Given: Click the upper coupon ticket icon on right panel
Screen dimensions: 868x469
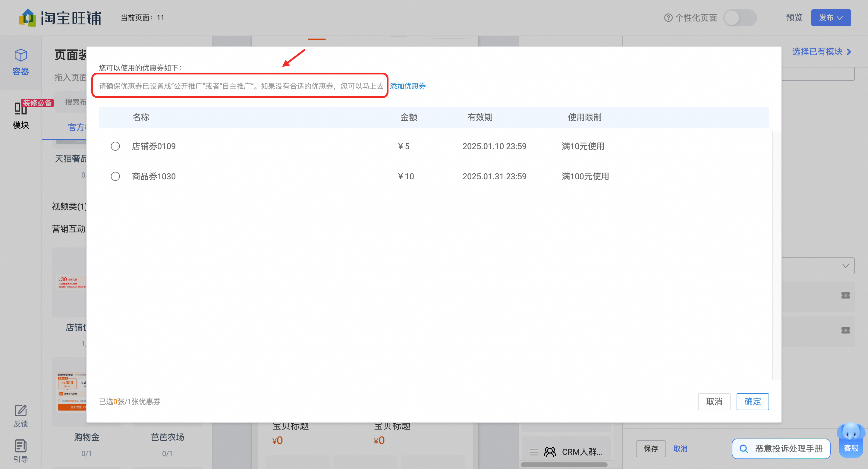Looking at the screenshot, I should pos(845,295).
